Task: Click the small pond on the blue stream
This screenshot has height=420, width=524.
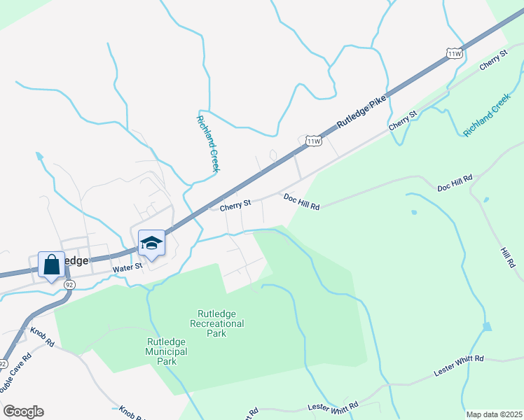Action: (487, 326)
